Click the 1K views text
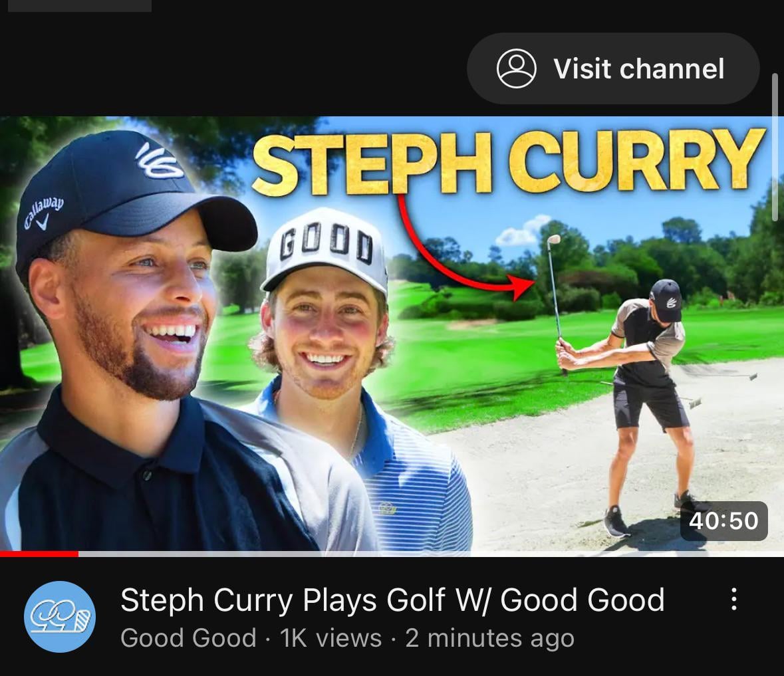The height and width of the screenshot is (676, 784). click(330, 638)
